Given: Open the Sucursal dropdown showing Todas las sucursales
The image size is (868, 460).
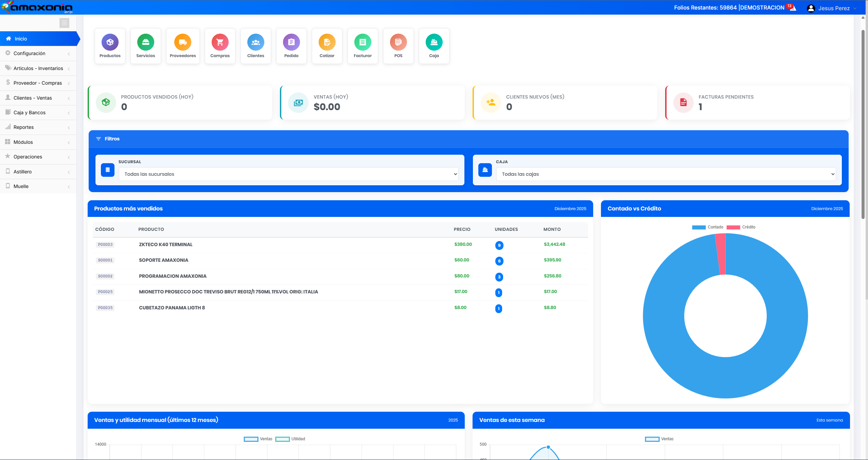Looking at the screenshot, I should [x=288, y=174].
